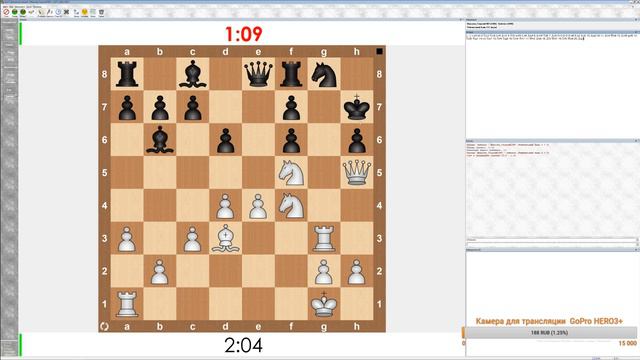Click the black side-to-move square indicator
Image resolution: width=640 pixels, height=360 pixels.
[379, 51]
